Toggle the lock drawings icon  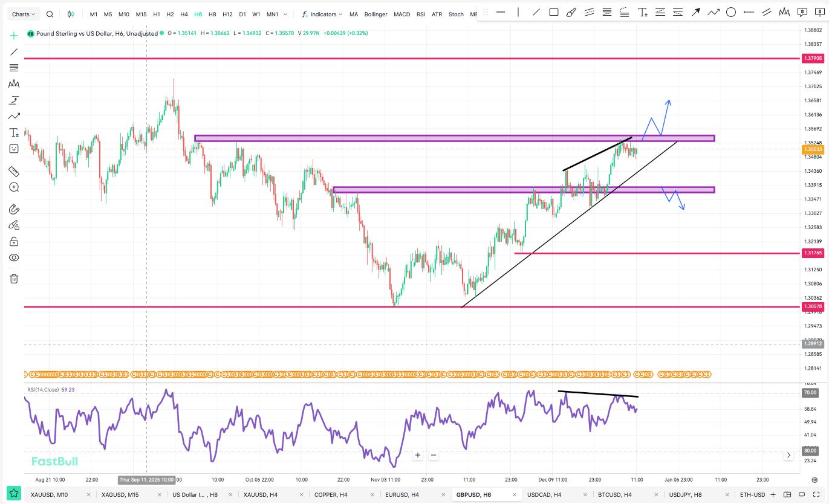tap(14, 242)
